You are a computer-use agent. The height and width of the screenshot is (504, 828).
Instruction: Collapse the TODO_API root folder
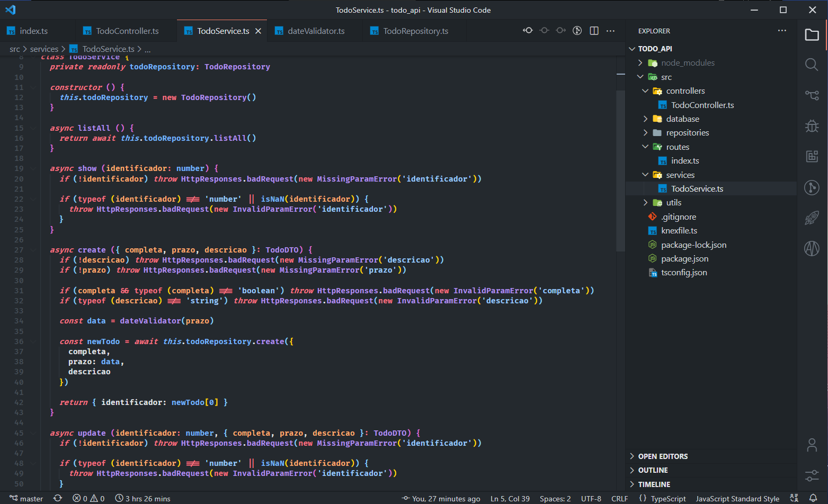(711, 49)
